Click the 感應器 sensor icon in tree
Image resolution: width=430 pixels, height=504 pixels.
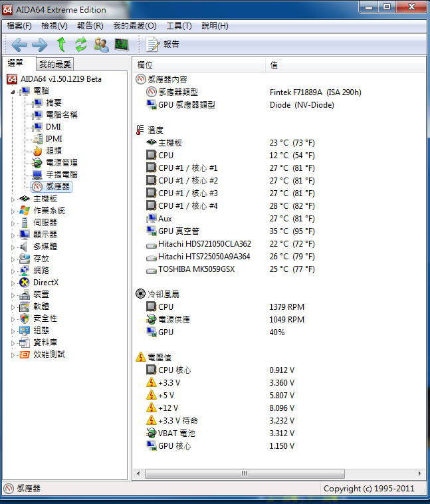click(37, 187)
